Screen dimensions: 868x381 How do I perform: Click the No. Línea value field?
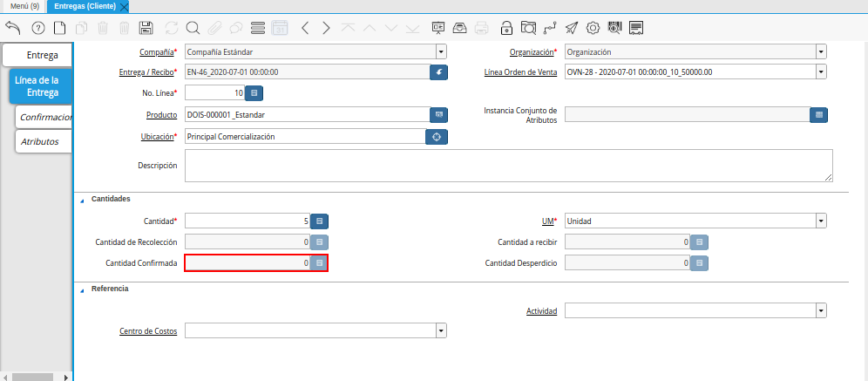pyautogui.click(x=214, y=93)
